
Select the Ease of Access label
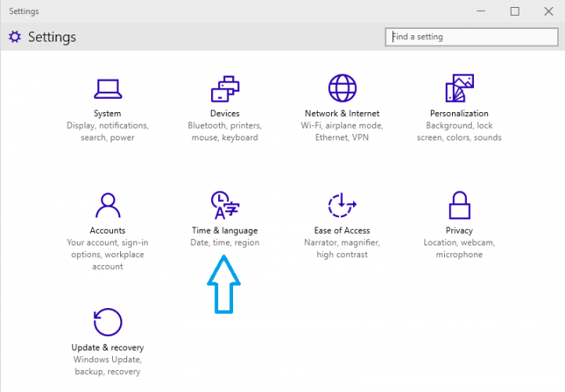(342, 230)
